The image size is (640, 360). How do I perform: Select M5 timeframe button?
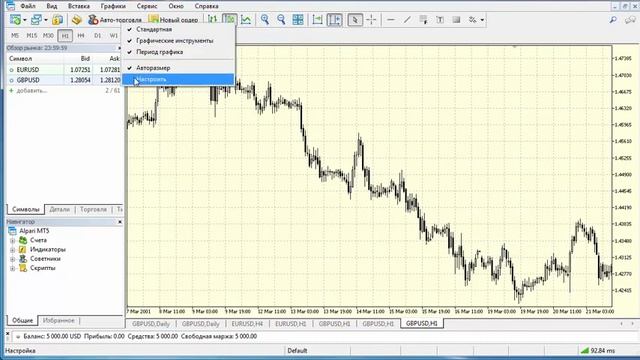[x=15, y=36]
